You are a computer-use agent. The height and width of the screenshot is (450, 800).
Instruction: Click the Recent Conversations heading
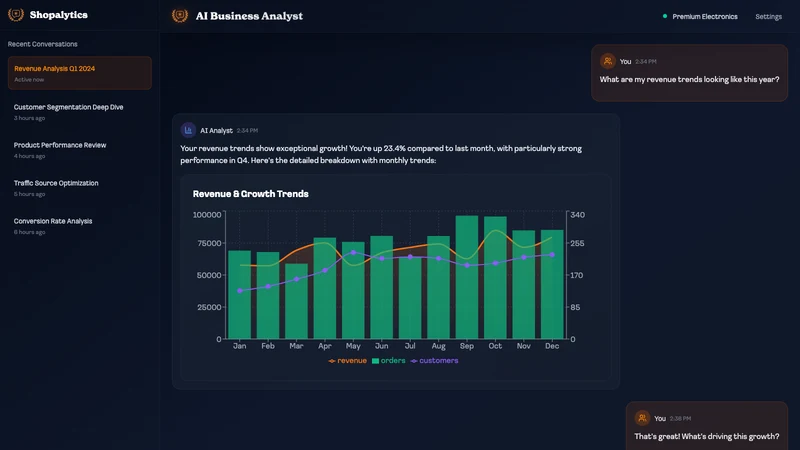42,44
